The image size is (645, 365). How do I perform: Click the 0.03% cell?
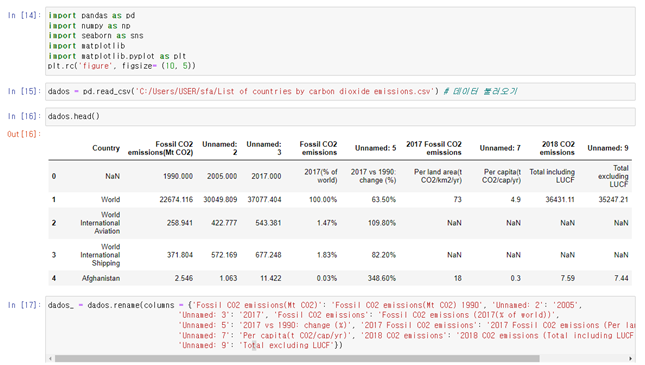[x=327, y=279]
